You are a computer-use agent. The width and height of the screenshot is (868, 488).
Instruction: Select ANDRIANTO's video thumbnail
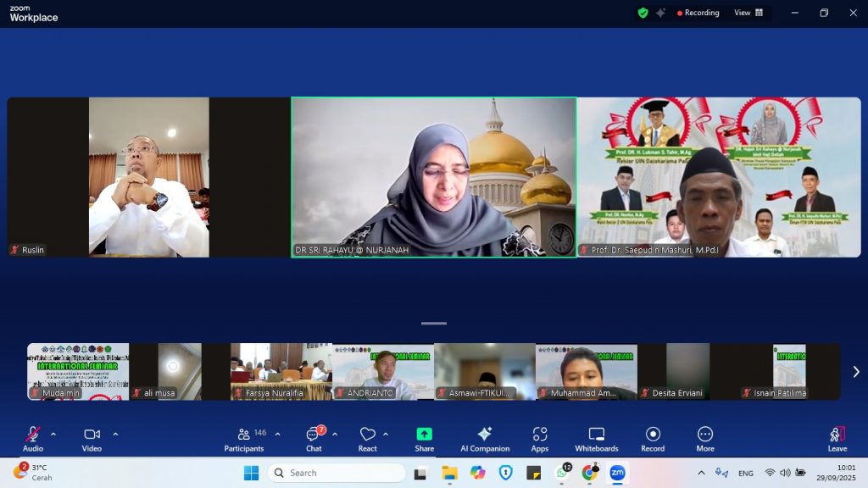click(x=382, y=371)
